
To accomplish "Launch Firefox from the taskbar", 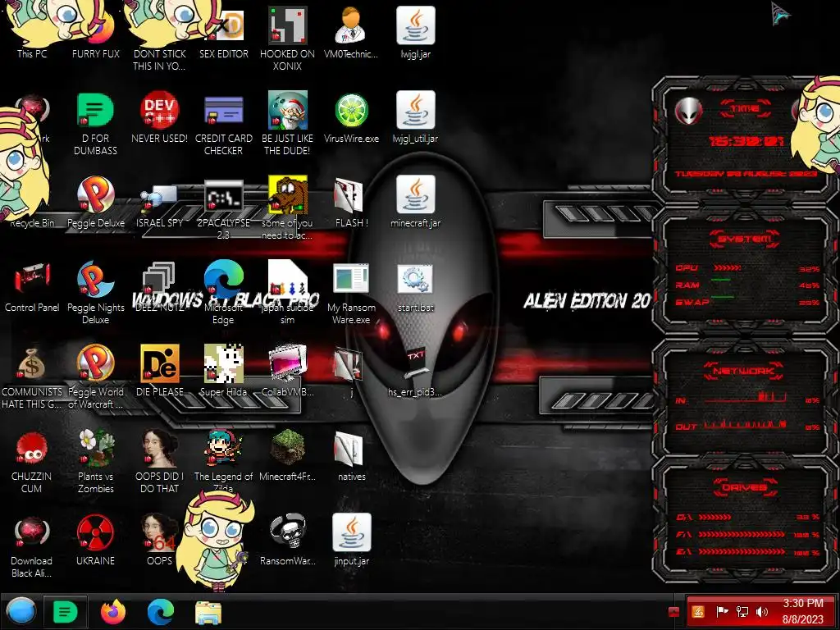I will (x=113, y=612).
